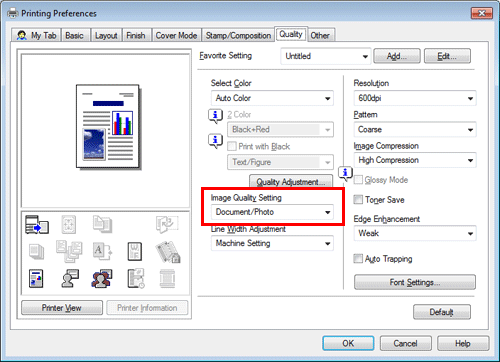Click the Help button

pos(463,343)
